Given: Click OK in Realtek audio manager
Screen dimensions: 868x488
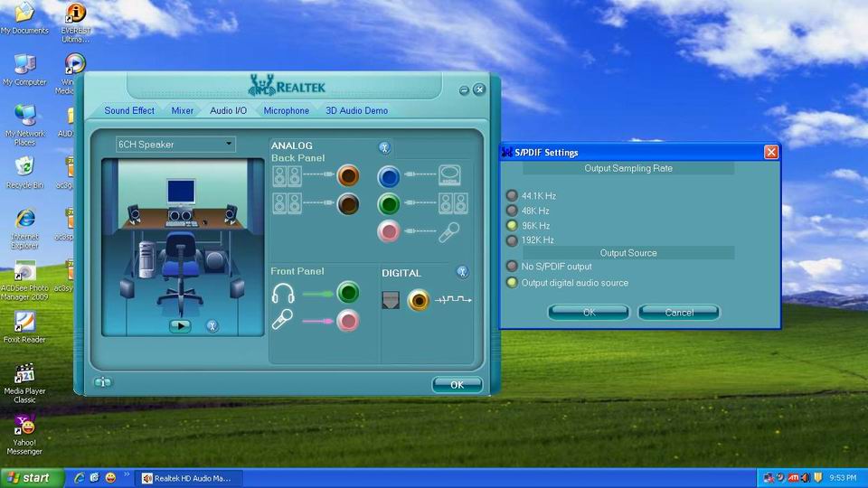Looking at the screenshot, I should coord(457,385).
